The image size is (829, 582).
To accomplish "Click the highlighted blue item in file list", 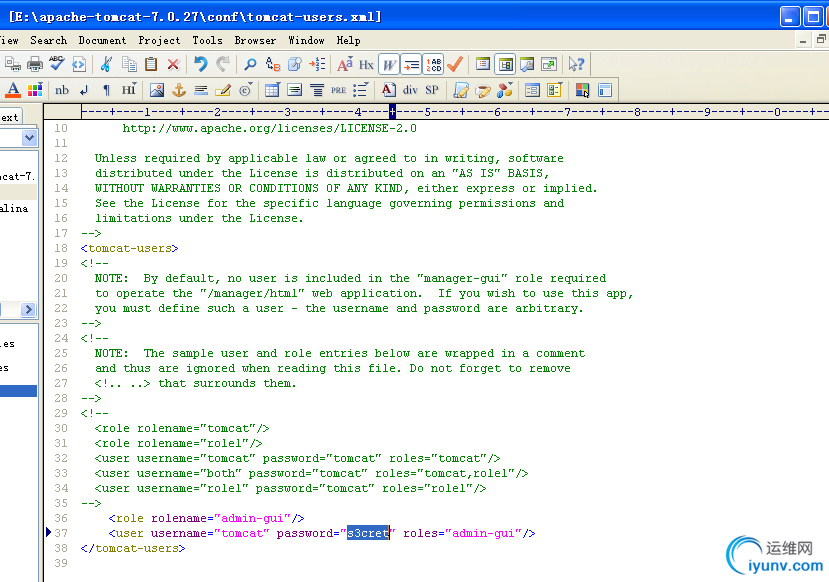I will [19, 391].
